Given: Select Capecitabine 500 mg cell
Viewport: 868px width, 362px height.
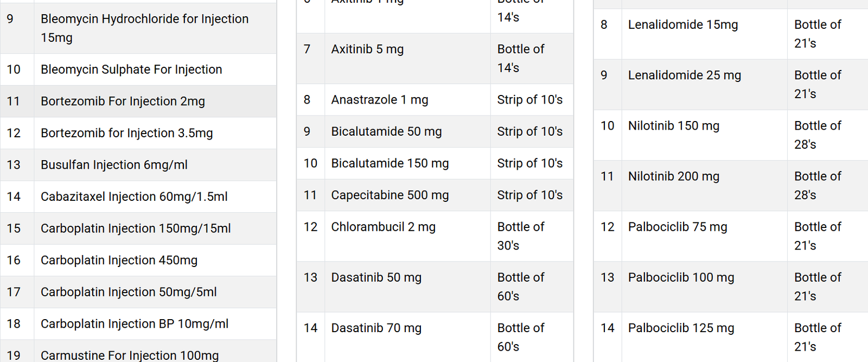Looking at the screenshot, I should pyautogui.click(x=407, y=195).
